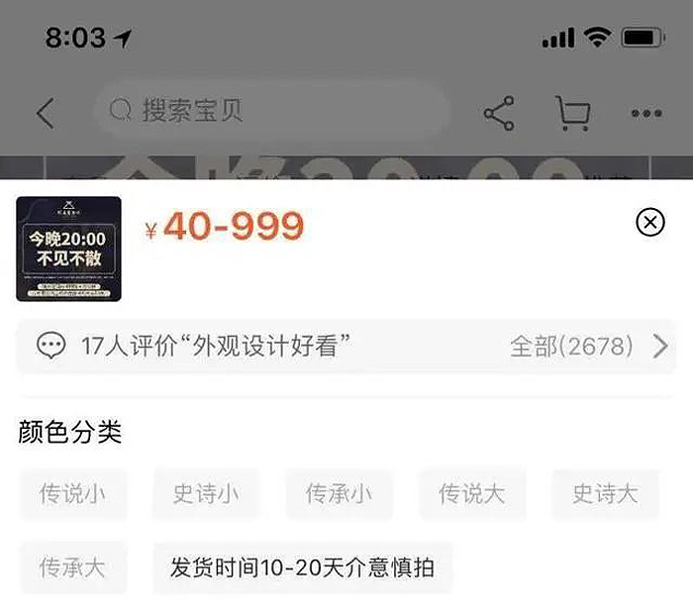Select the 史诗小 option
The height and width of the screenshot is (616, 693).
pyautogui.click(x=206, y=494)
